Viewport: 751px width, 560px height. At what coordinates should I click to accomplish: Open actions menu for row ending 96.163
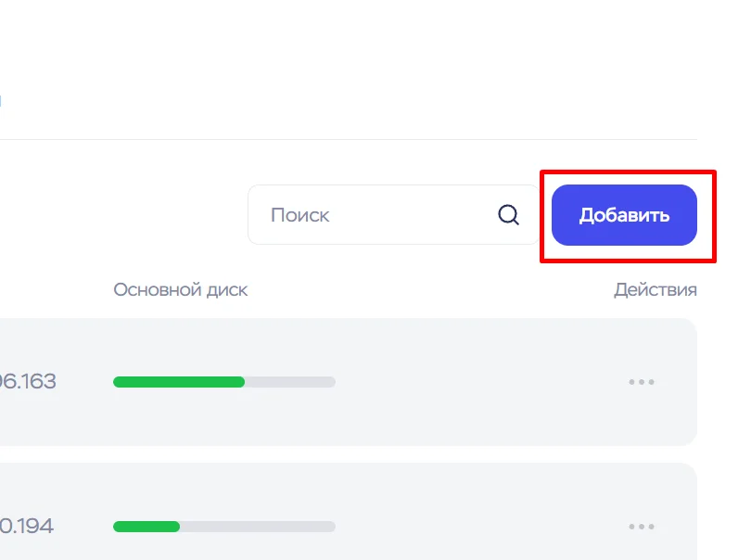click(x=642, y=381)
